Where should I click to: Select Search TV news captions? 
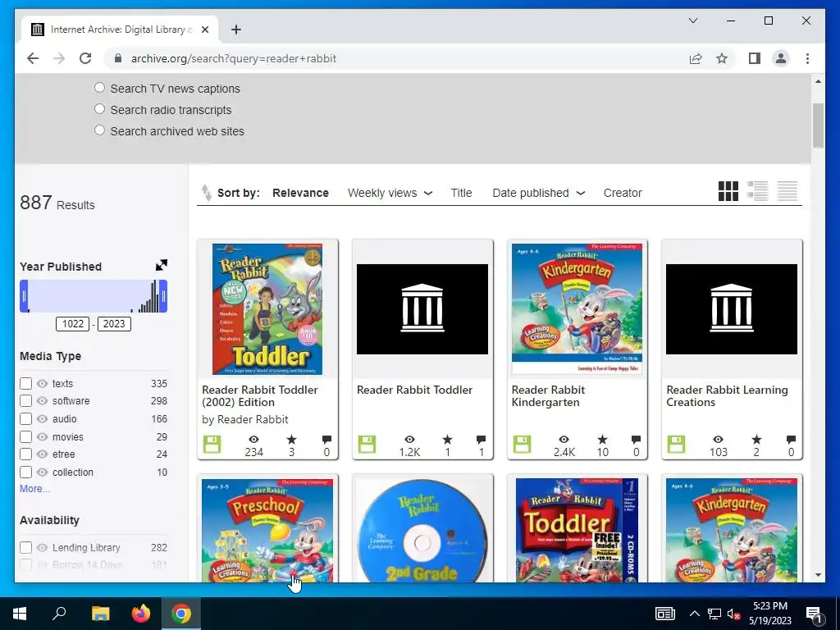click(99, 87)
